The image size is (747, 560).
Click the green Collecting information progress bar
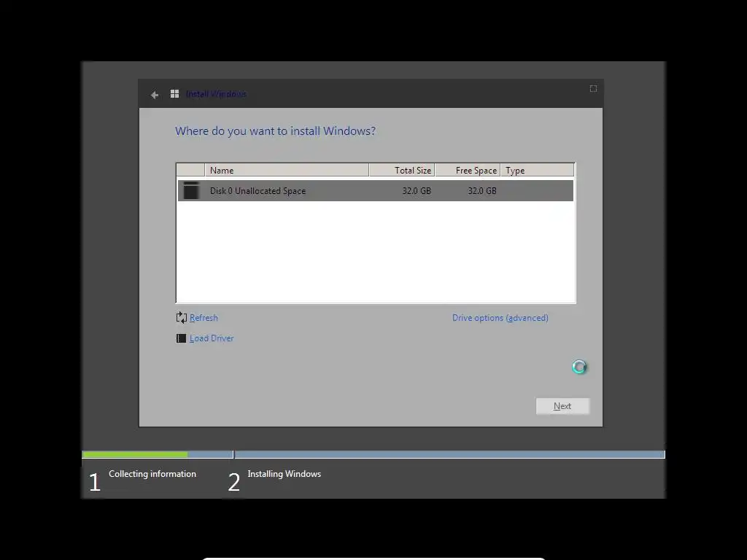pyautogui.click(x=135, y=454)
